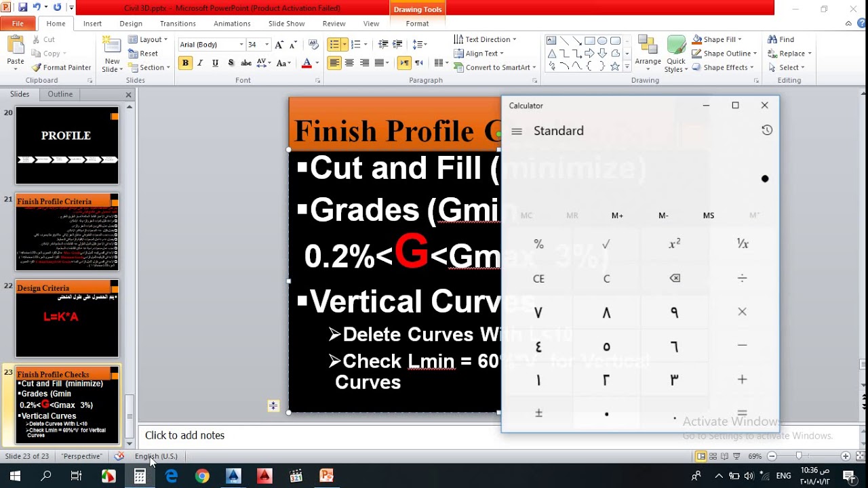
Task: Toggle left-to-right text direction
Action: click(404, 63)
